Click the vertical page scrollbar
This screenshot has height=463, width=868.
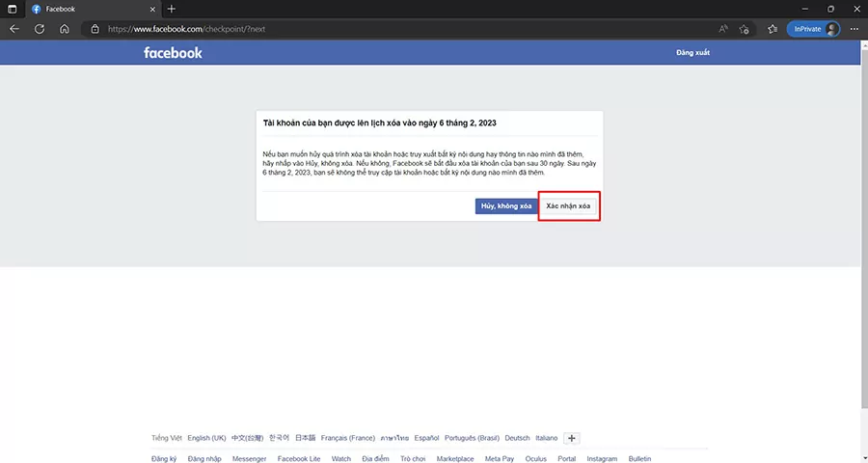click(864, 230)
